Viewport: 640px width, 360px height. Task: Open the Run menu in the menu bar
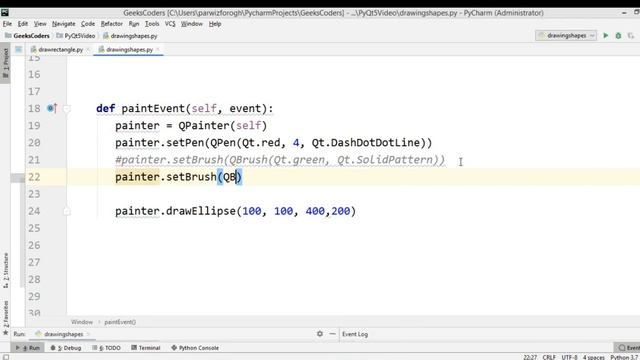(134, 24)
